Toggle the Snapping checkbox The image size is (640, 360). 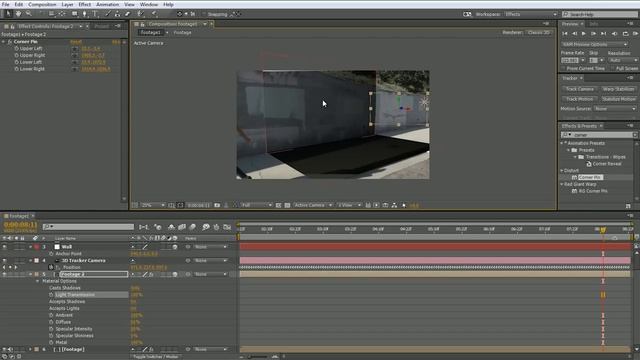(204, 14)
